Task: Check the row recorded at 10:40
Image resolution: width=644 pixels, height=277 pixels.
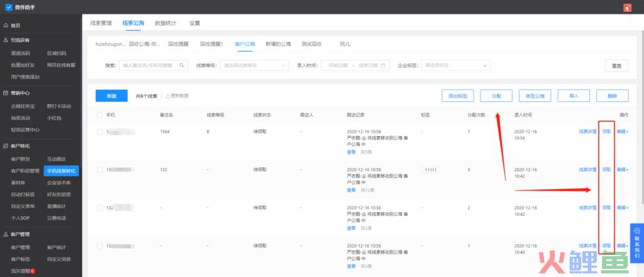Action: click(99, 246)
